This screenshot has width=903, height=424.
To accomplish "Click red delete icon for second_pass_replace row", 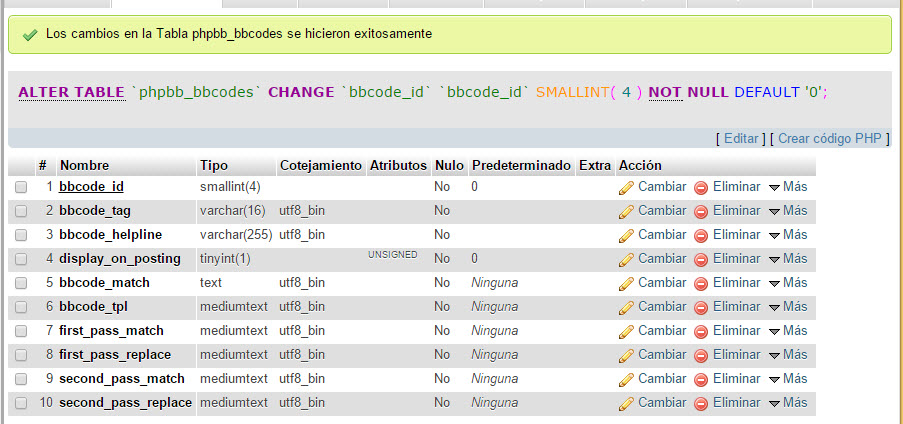I will pos(701,403).
